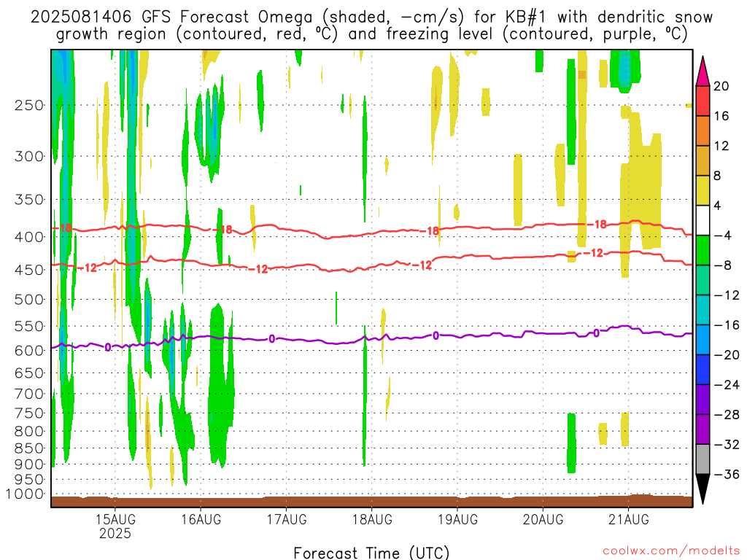
Task: Click the red 16 to 20 colorbar segment
Action: click(703, 101)
